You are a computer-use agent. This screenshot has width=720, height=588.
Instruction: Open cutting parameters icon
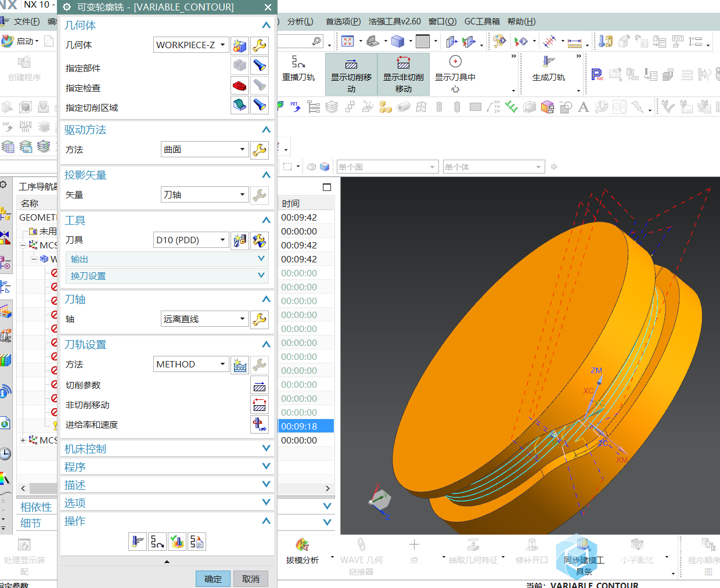(x=260, y=385)
